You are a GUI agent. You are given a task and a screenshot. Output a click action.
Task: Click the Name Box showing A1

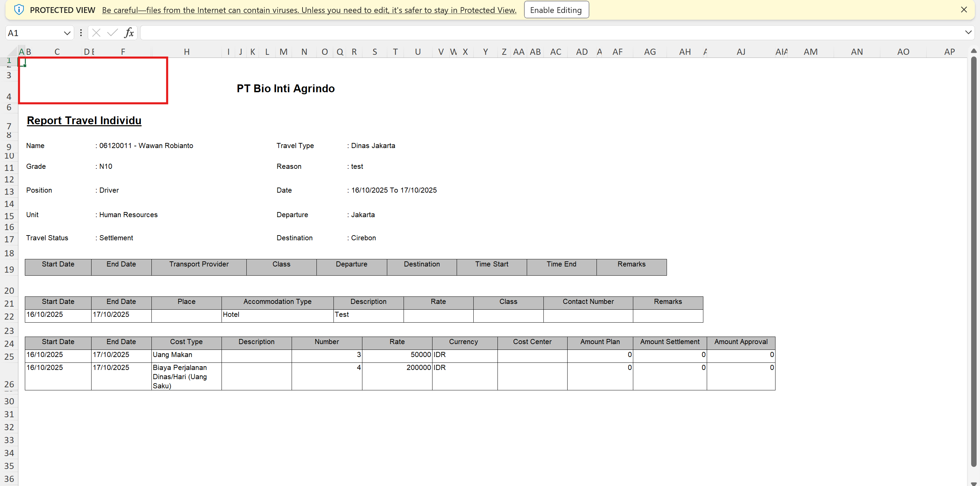coord(34,33)
